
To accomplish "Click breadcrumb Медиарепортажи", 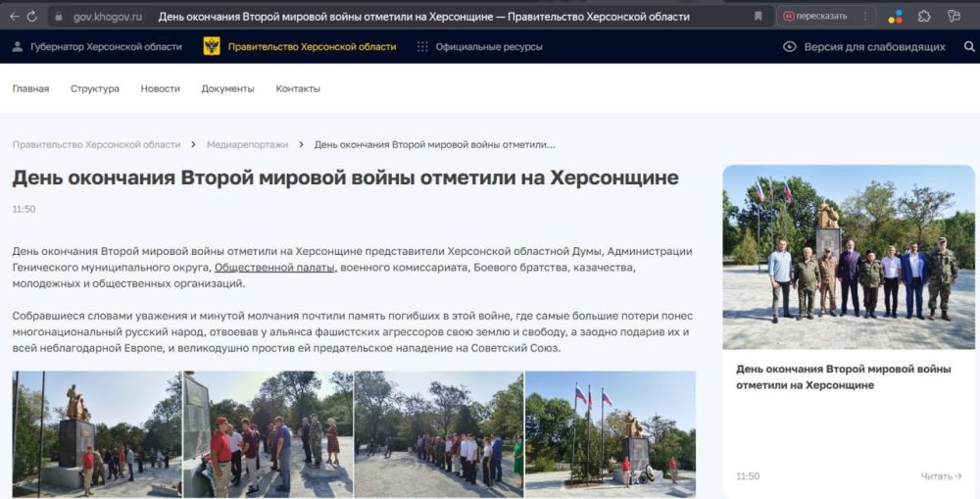I will 248,144.
